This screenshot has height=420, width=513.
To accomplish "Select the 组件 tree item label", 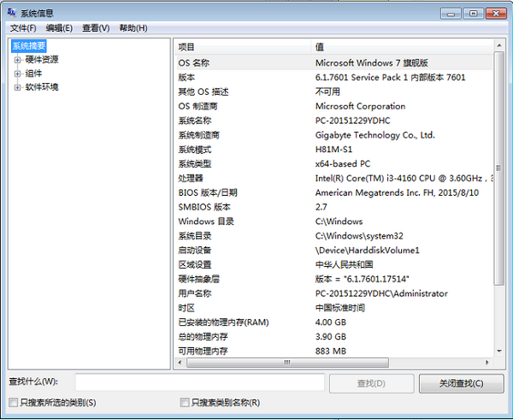I will [33, 74].
